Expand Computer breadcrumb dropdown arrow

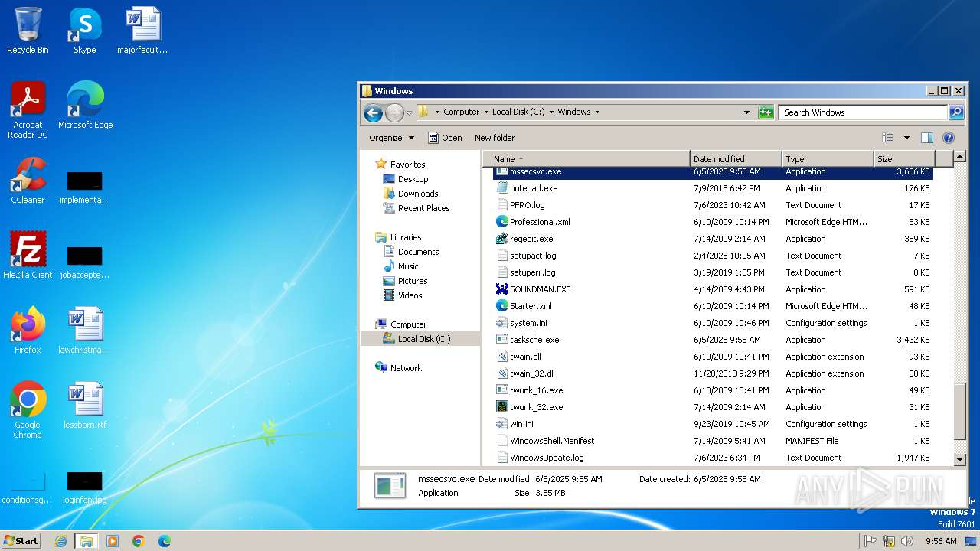pyautogui.click(x=485, y=112)
